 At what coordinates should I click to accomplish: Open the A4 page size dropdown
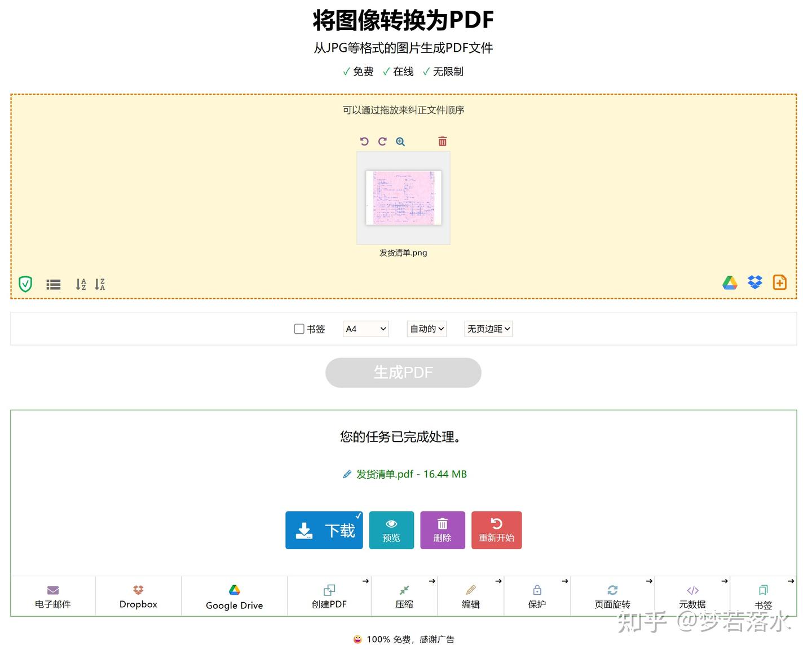point(366,329)
